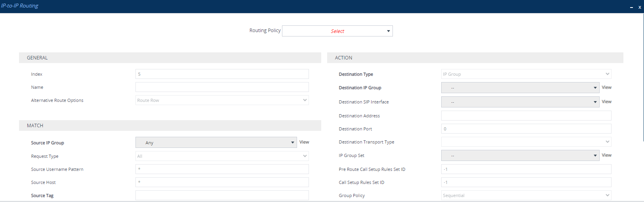Open the Destination Type dropdown

pyautogui.click(x=526, y=74)
